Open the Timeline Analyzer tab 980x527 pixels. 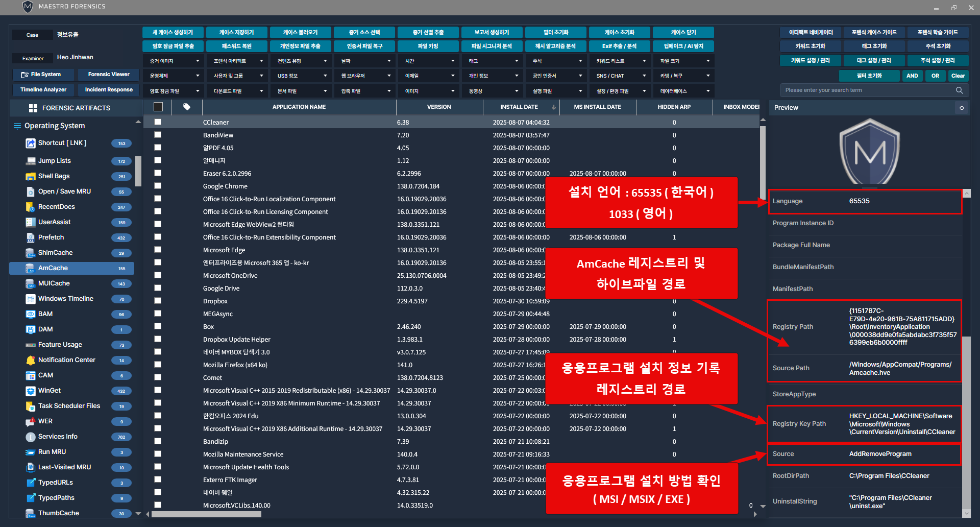(x=43, y=90)
